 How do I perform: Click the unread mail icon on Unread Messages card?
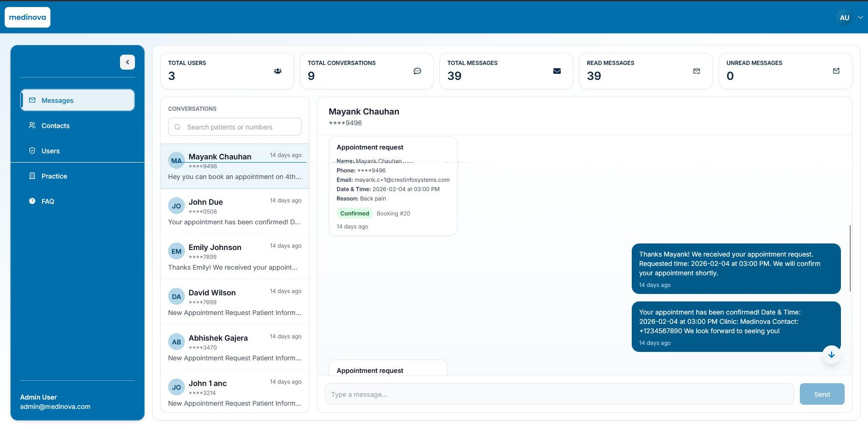point(836,71)
